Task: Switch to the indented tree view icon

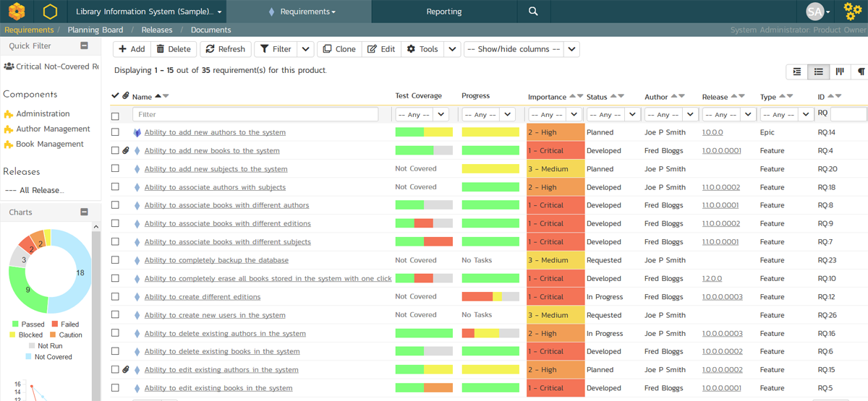Action: [797, 72]
